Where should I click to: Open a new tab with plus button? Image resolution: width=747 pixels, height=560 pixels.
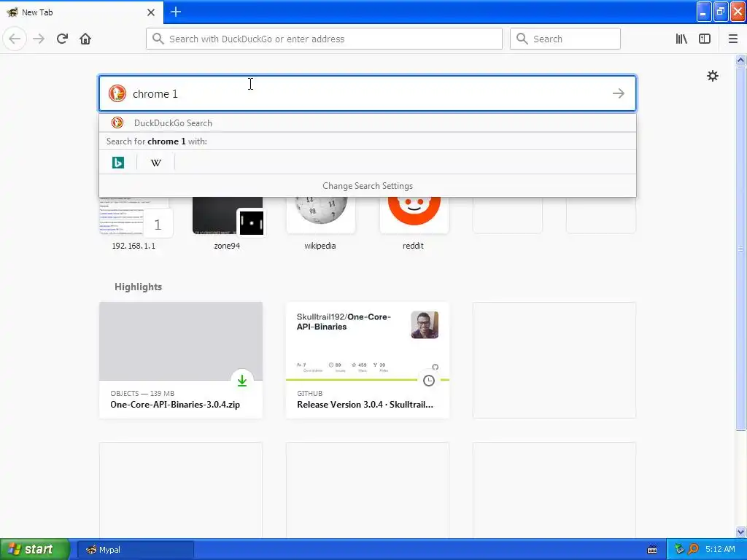point(176,12)
